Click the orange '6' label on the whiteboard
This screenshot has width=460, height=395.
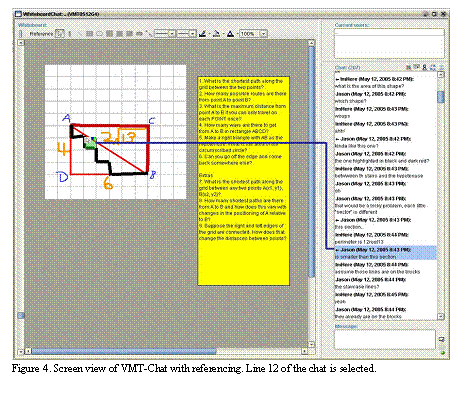click(x=108, y=183)
